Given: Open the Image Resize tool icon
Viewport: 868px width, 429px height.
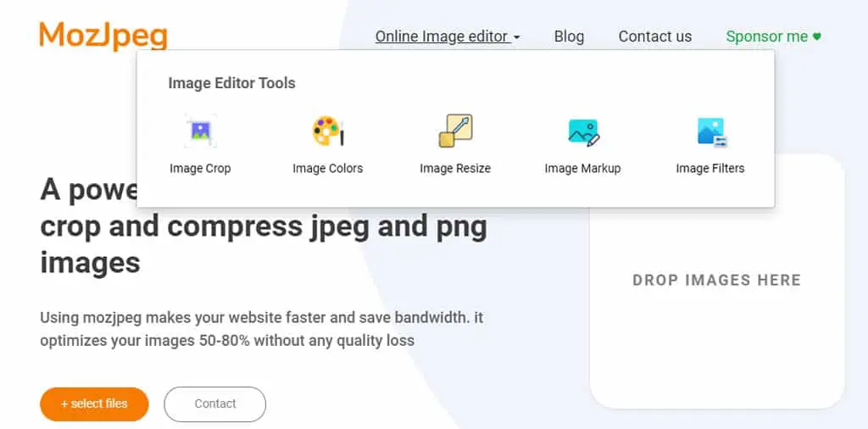Looking at the screenshot, I should [x=455, y=131].
